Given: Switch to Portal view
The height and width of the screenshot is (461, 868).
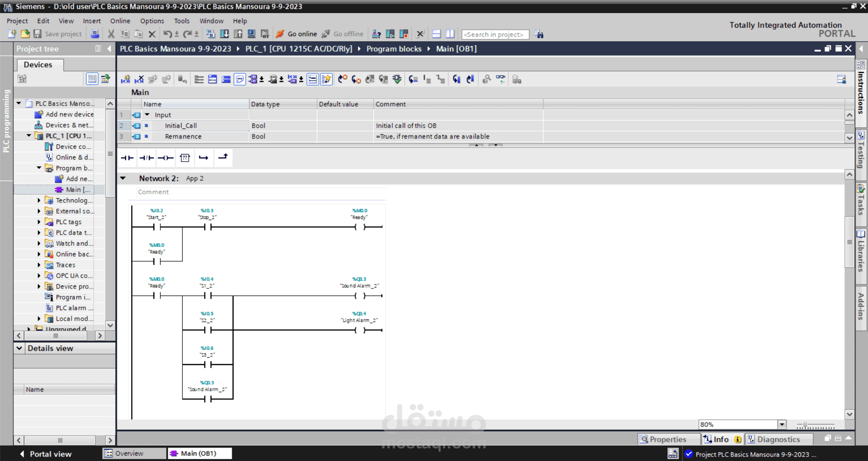Looking at the screenshot, I should point(46,454).
